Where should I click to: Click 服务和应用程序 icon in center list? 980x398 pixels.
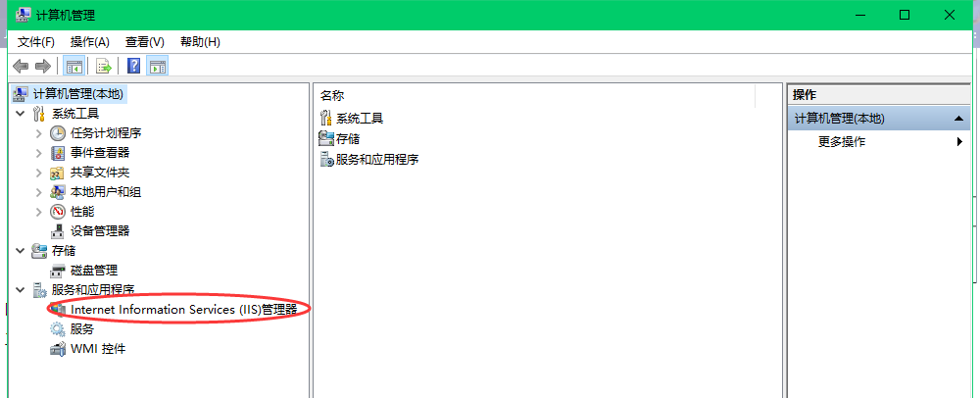326,160
